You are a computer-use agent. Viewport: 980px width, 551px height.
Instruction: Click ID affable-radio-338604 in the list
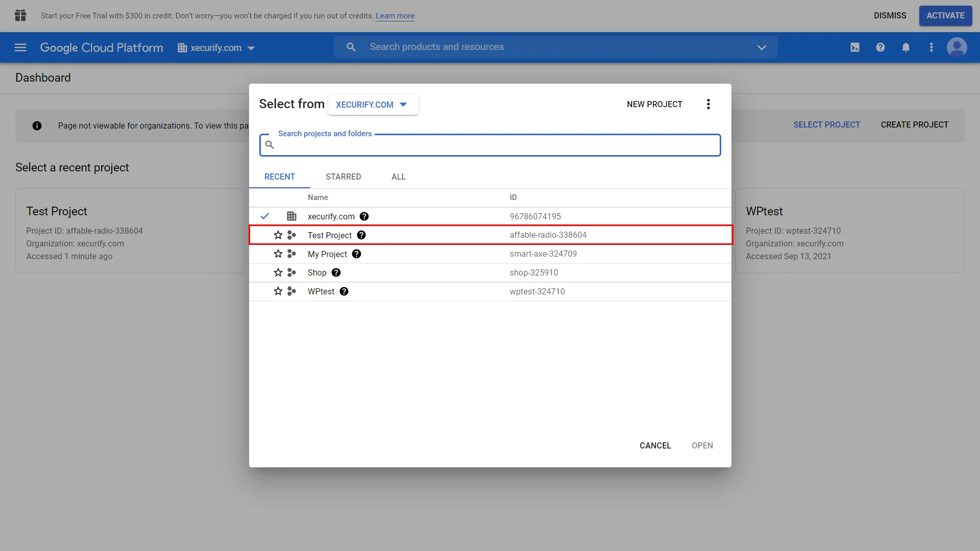pos(548,235)
